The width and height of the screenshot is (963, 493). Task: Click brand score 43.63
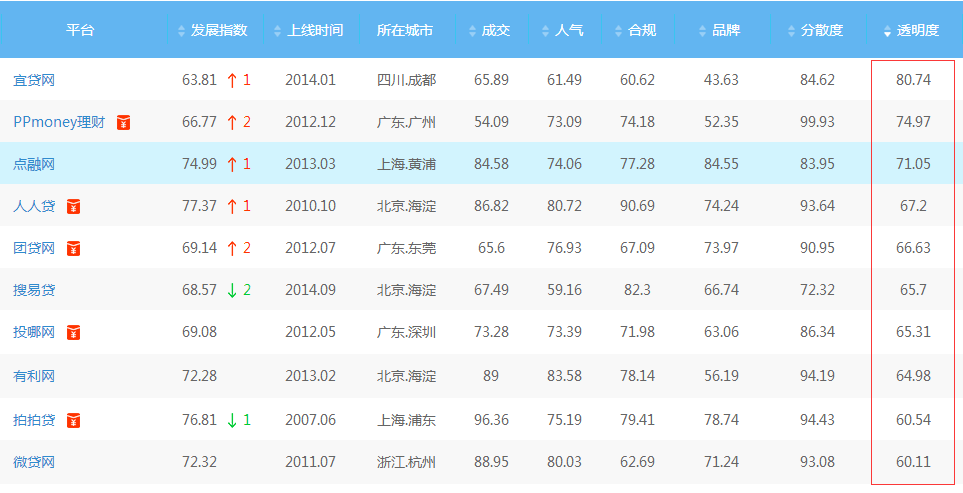722,80
